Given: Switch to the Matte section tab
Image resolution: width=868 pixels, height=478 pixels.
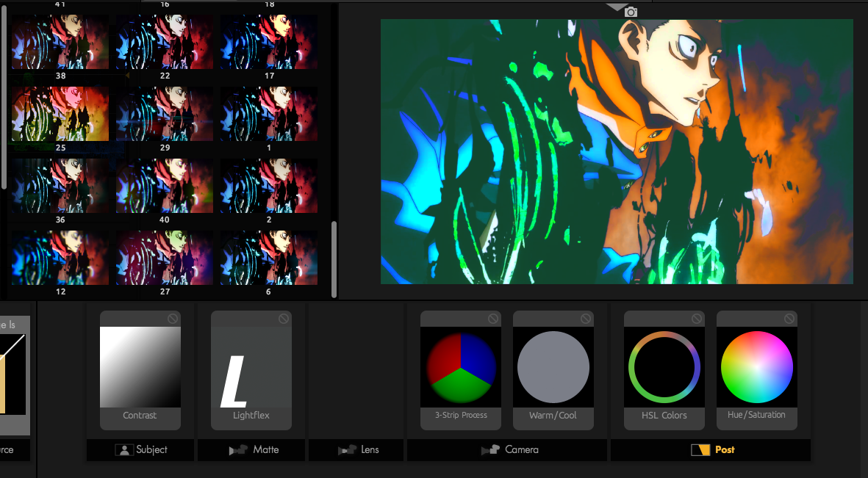Looking at the screenshot, I should tap(251, 450).
